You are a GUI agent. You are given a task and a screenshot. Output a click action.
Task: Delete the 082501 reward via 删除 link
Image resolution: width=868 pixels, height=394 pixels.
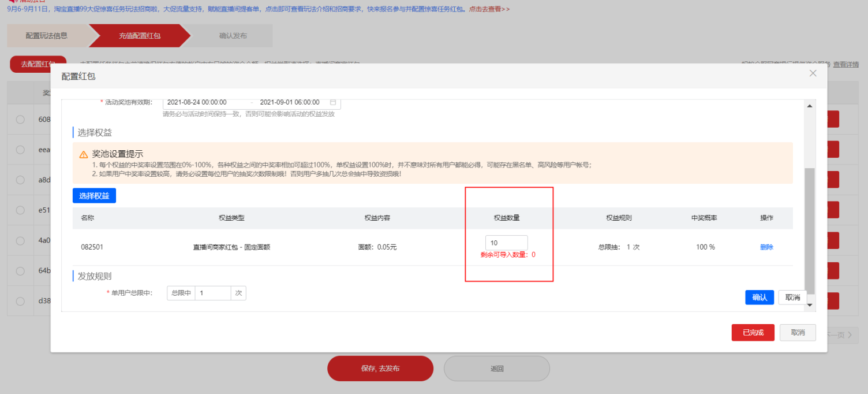[766, 247]
